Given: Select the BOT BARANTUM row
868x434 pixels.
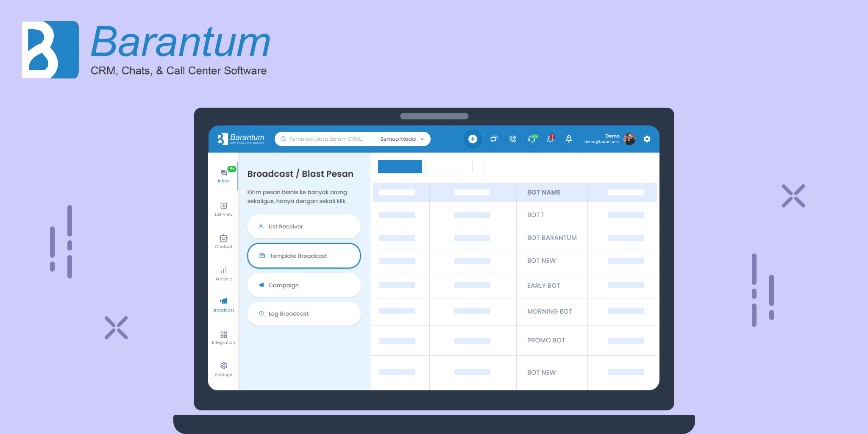Looking at the screenshot, I should click(515, 238).
